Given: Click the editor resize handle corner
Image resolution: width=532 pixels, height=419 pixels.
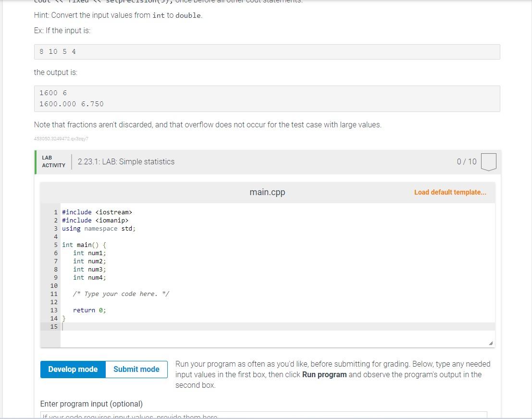Looking at the screenshot, I should [490, 343].
